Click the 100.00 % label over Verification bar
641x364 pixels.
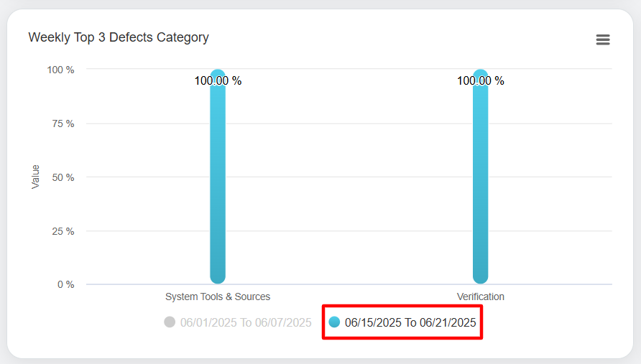(x=481, y=81)
